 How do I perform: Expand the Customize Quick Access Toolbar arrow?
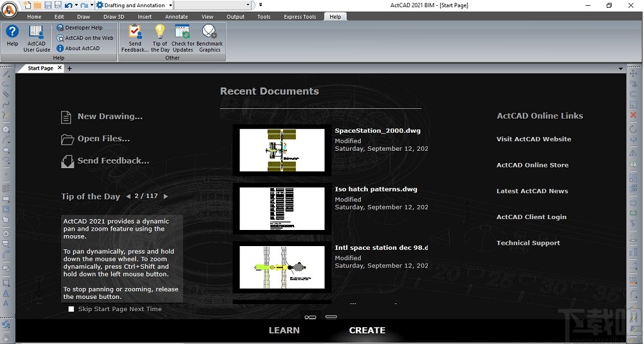click(260, 5)
